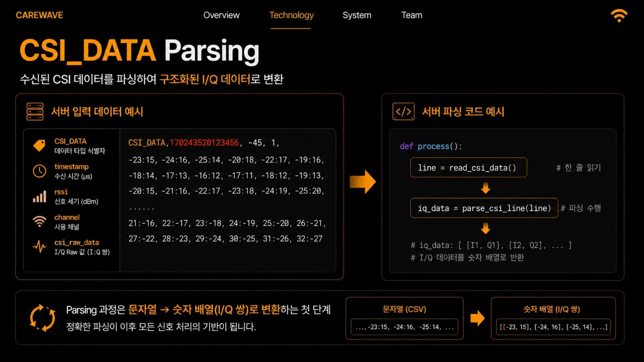
Task: Click the code brackets icon
Action: point(404,112)
